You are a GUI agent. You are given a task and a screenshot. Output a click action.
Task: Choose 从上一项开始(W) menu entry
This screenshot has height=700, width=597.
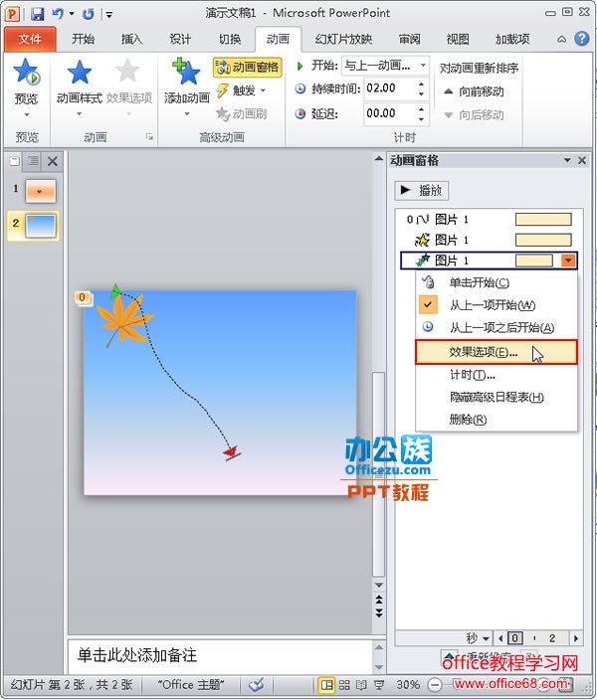497,305
